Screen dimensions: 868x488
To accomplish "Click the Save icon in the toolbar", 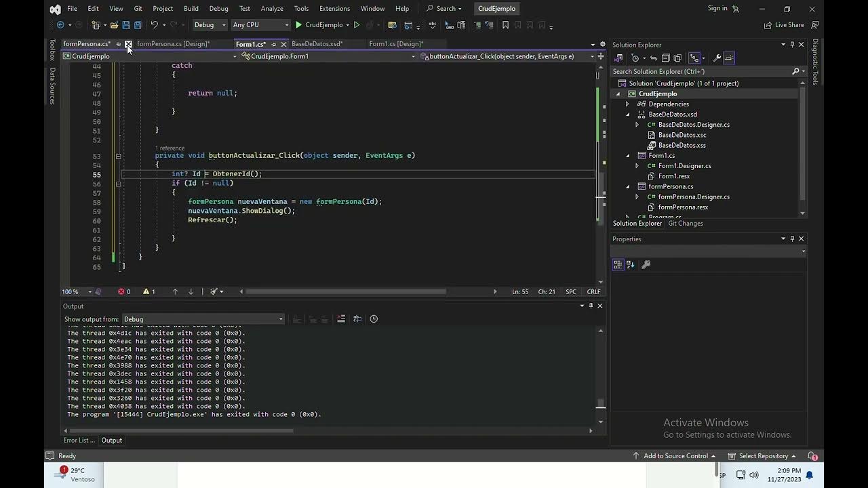I will click(x=126, y=25).
